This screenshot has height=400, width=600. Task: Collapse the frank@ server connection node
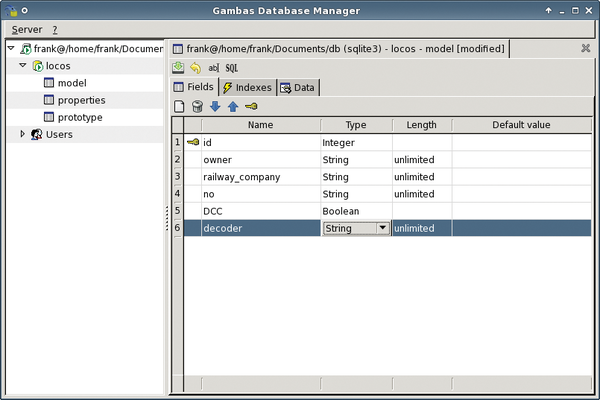click(x=9, y=48)
